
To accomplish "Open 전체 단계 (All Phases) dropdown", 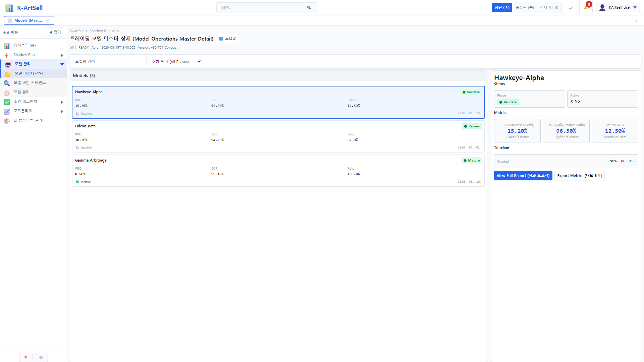I will point(175,61).
